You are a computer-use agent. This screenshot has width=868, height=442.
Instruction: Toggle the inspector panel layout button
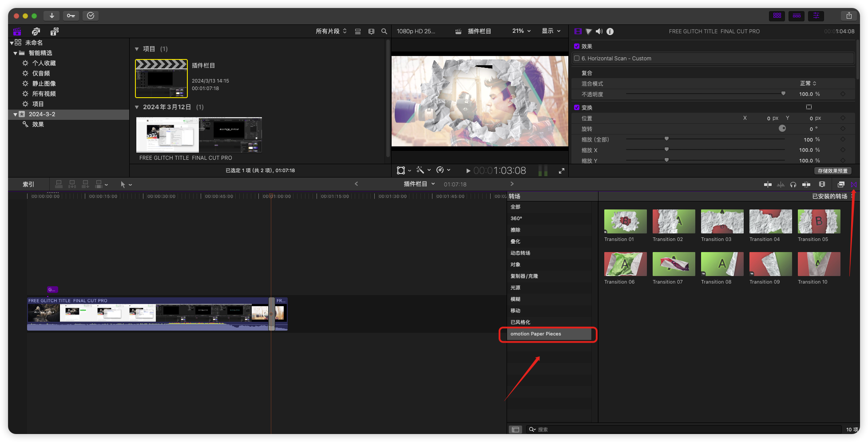(x=816, y=16)
